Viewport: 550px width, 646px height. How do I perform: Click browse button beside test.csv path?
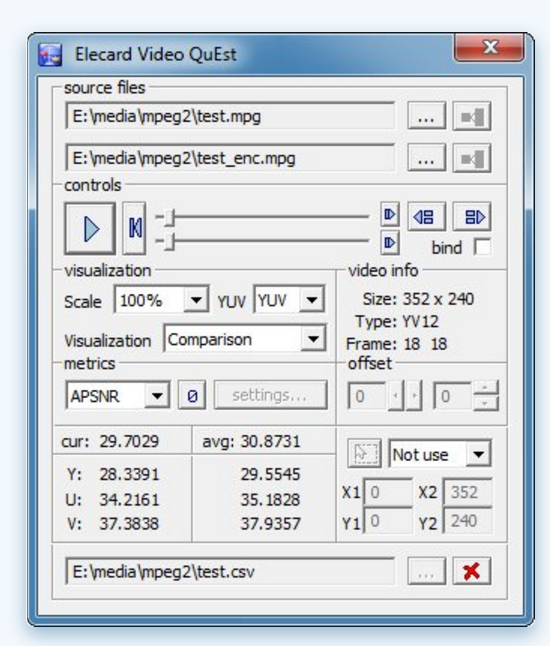tap(426, 571)
